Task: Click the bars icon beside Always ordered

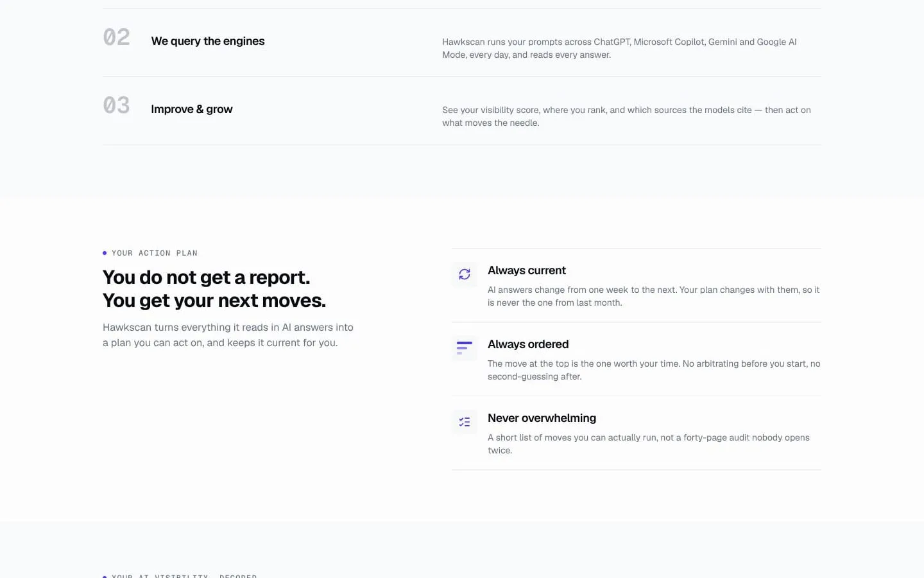Action: pyautogui.click(x=465, y=348)
